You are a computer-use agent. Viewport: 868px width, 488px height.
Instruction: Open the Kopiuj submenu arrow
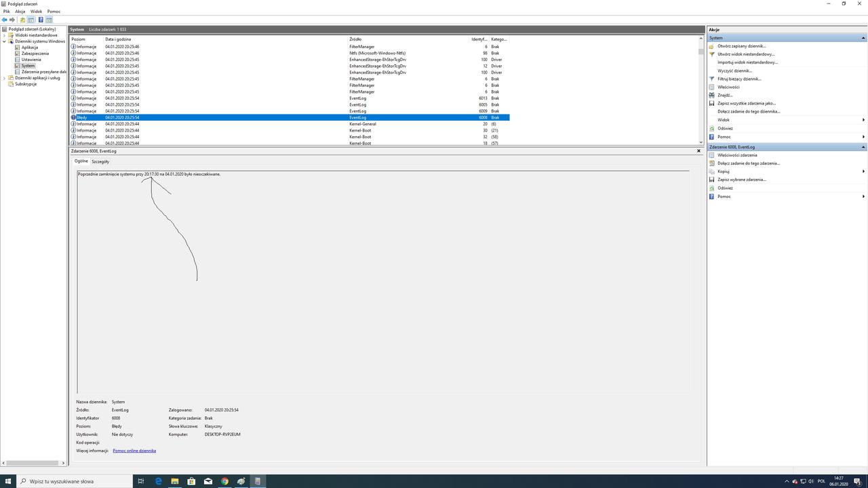(x=863, y=171)
